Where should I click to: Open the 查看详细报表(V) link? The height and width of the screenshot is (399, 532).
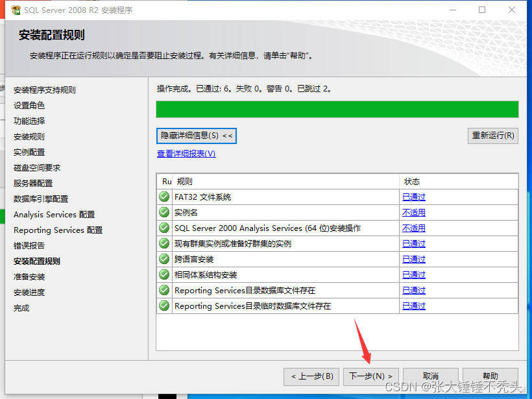click(186, 154)
